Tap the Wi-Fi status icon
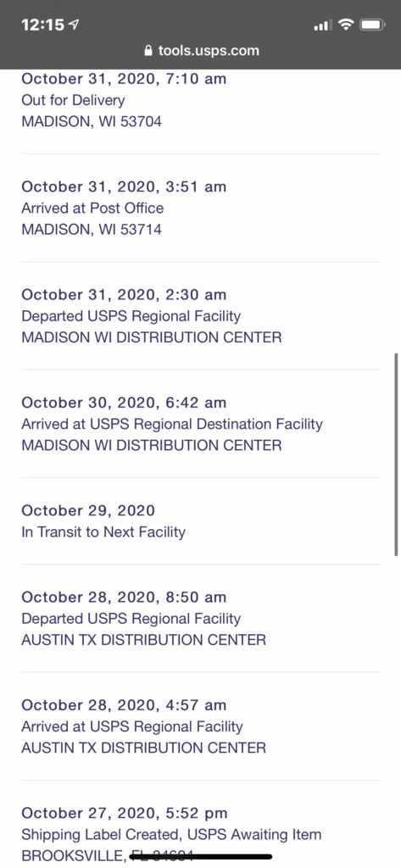This screenshot has width=401, height=868. (346, 25)
